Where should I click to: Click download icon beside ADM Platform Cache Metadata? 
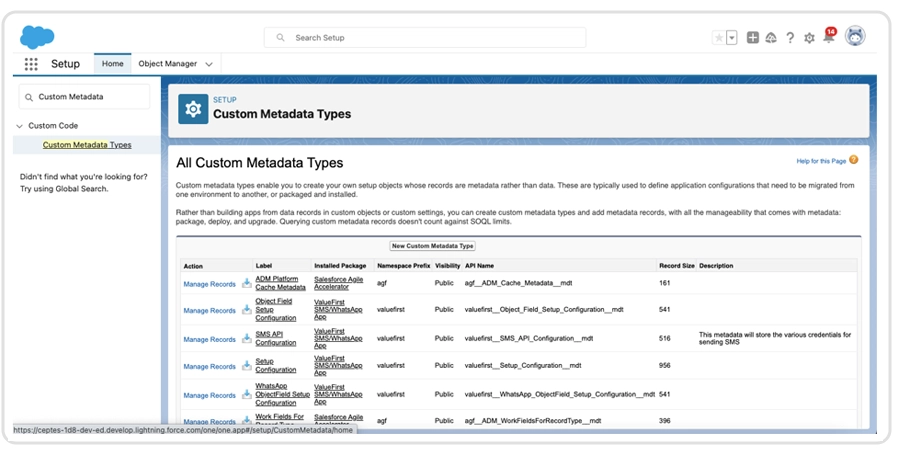tap(247, 283)
